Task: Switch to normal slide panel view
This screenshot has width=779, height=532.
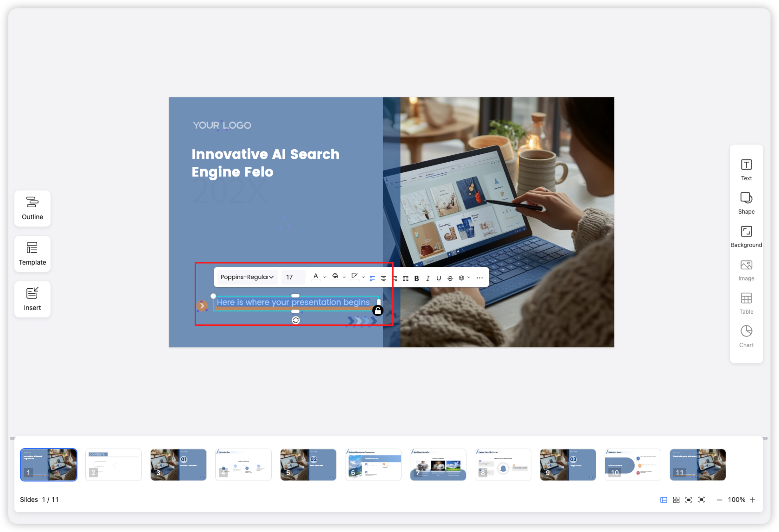Action: click(x=664, y=500)
